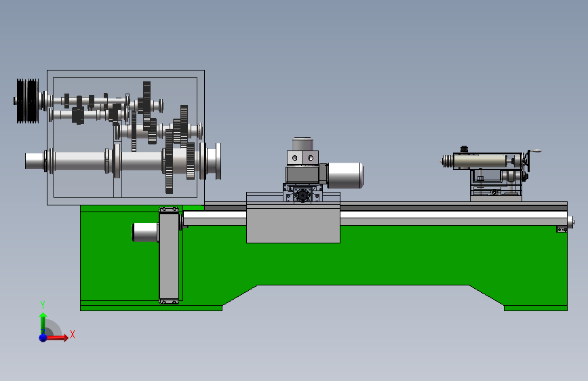Screen dimensions: 588x381
Task: Click the white motor cylinder on carriage
Action: pos(345,175)
